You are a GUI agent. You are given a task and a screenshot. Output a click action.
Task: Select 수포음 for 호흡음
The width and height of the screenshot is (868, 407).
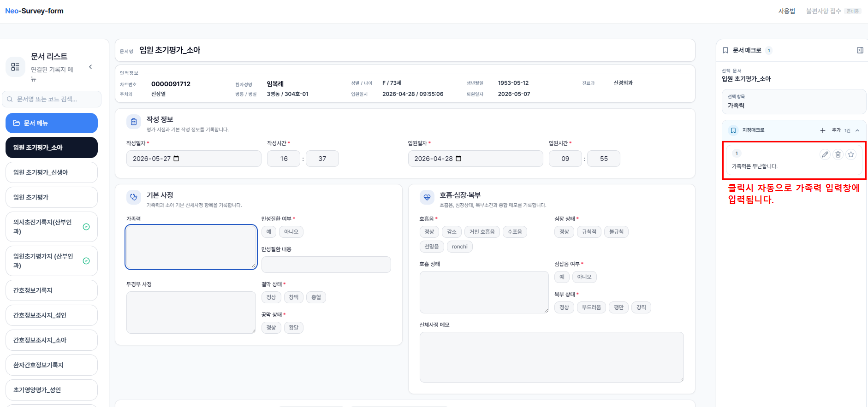click(x=515, y=232)
